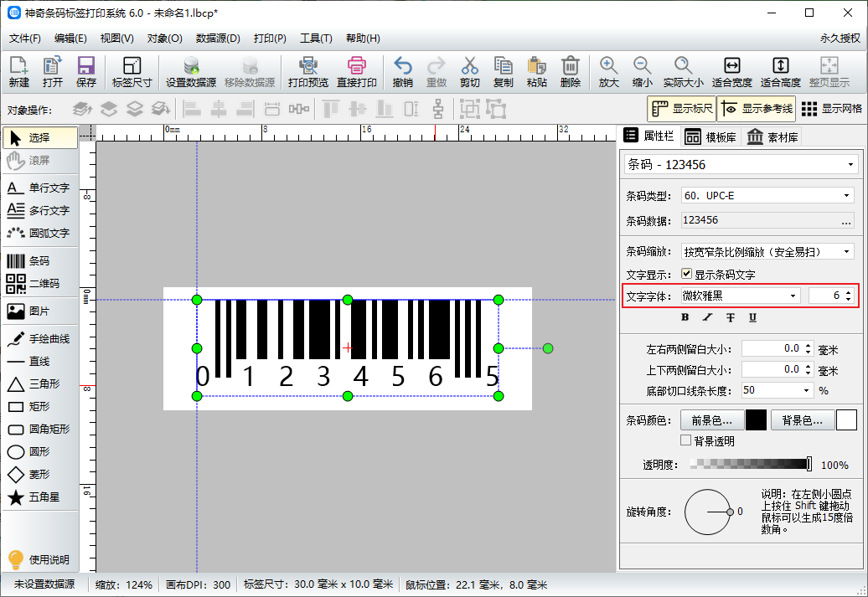Open the 数据源(D) menu
Image resolution: width=868 pixels, height=597 pixels.
pyautogui.click(x=218, y=39)
